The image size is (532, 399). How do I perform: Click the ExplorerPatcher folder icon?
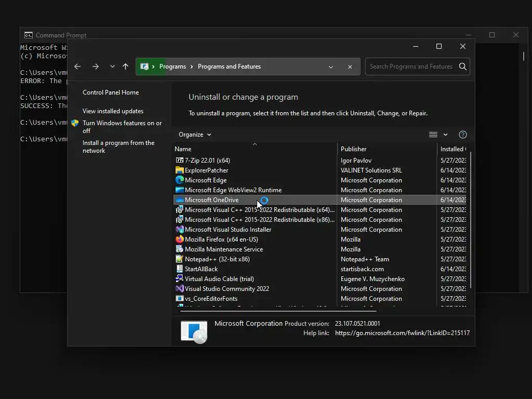179,170
